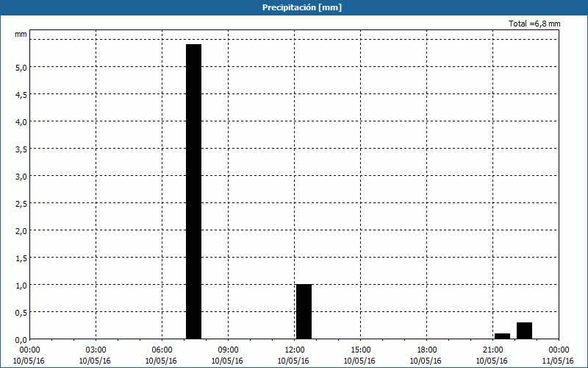588x368 pixels.
Task: Click the 09:00 time label
Action: click(228, 350)
